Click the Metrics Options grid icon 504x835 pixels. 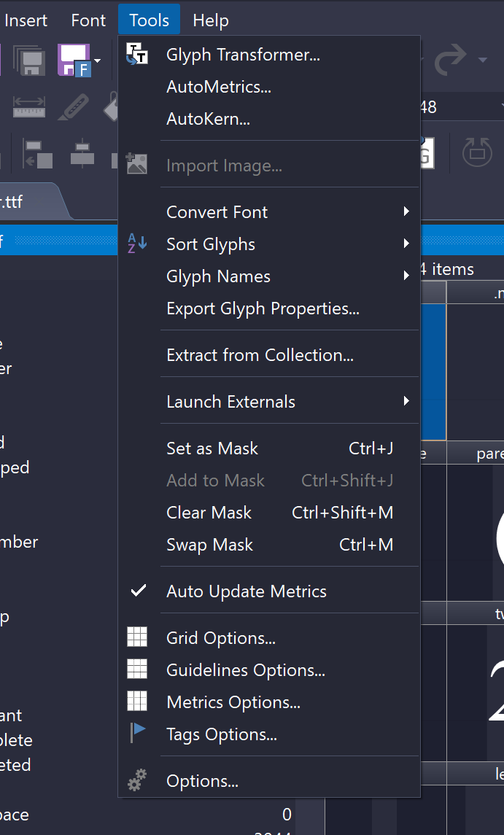[x=137, y=702]
